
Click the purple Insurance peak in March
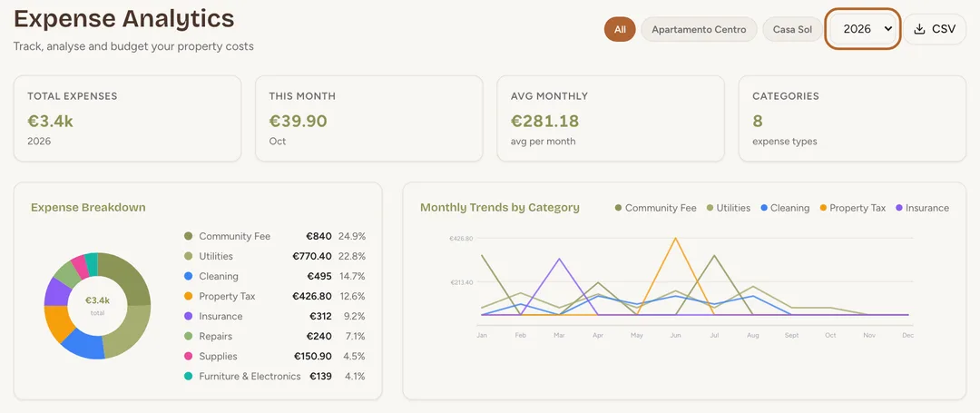(x=559, y=259)
